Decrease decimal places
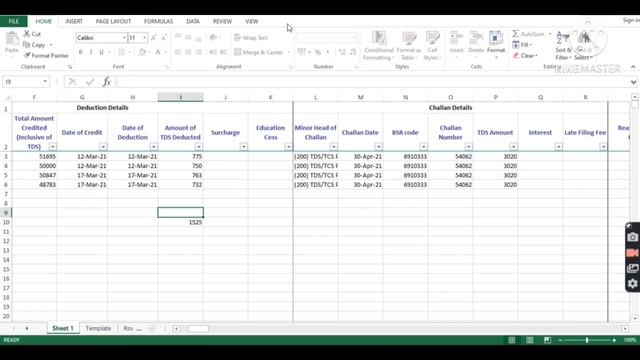This screenshot has width=640, height=360. click(x=353, y=52)
